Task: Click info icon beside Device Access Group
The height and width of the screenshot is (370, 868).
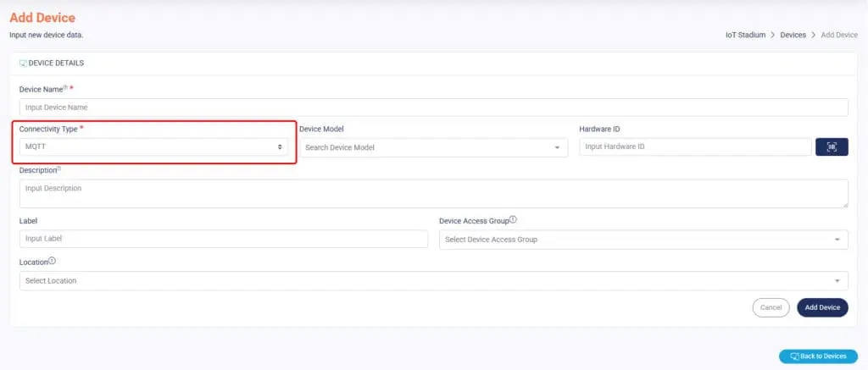Action: point(513,220)
